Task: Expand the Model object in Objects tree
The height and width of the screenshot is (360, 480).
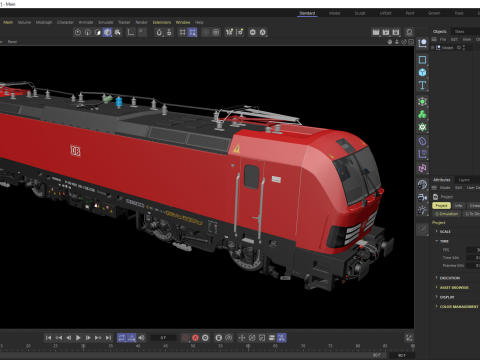Action: coord(433,48)
